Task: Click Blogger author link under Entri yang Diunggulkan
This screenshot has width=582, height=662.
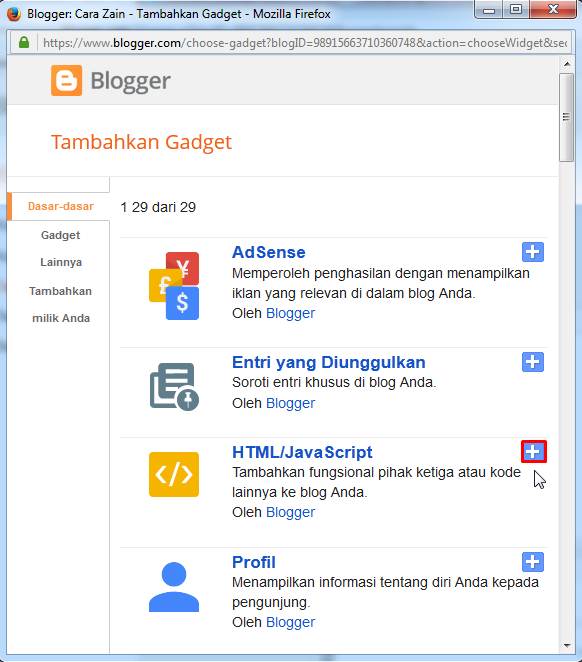Action: pyautogui.click(x=290, y=403)
